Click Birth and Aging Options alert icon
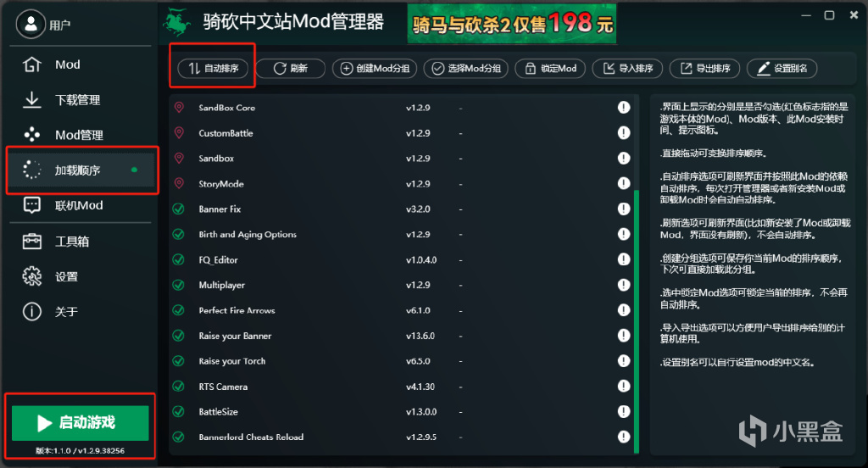This screenshot has height=468, width=868. [x=624, y=234]
